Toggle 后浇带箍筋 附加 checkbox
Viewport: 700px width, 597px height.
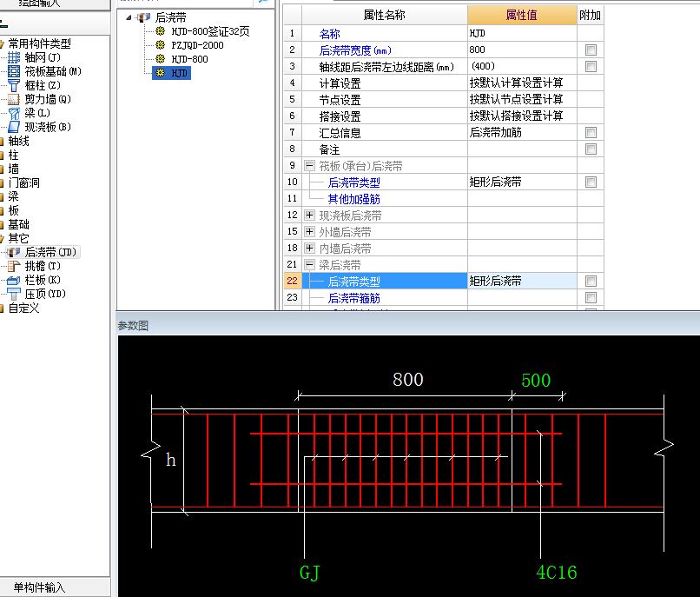click(591, 297)
